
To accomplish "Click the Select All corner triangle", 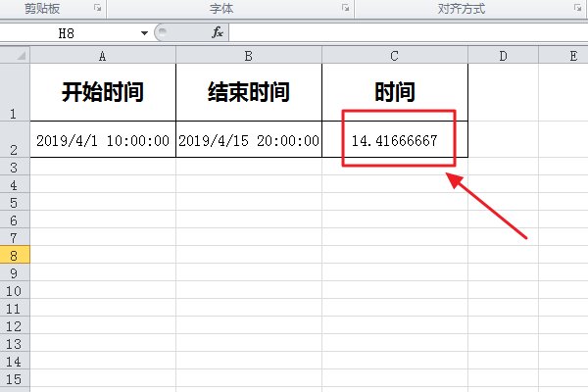I will (22, 56).
